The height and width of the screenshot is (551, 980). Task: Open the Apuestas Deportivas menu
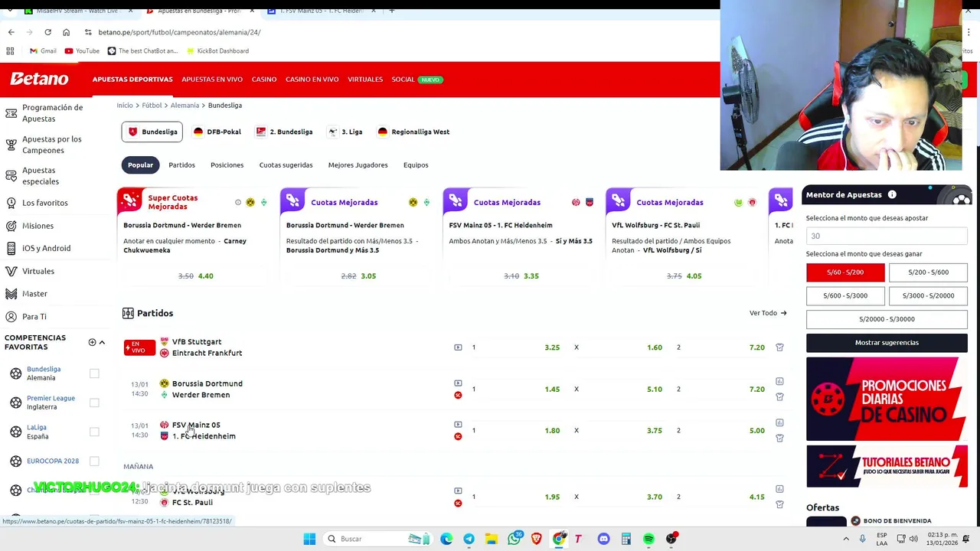(132, 80)
